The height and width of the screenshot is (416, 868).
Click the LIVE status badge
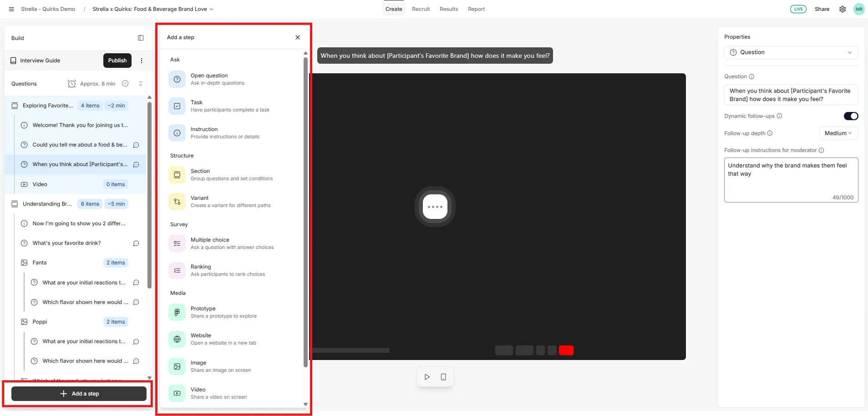coord(798,9)
